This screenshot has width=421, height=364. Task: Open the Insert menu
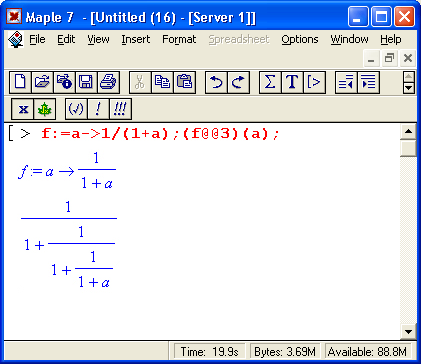tap(136, 39)
